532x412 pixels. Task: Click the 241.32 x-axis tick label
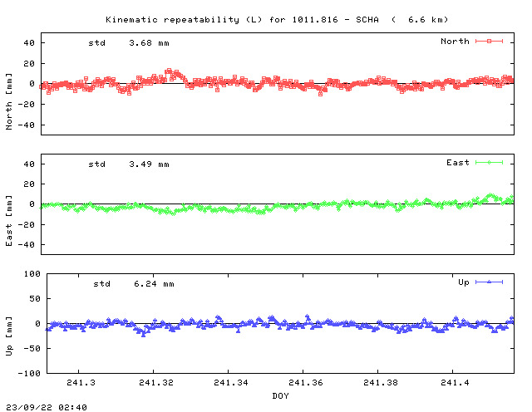156,383
